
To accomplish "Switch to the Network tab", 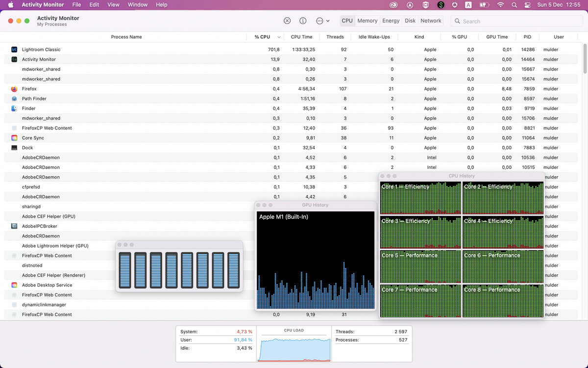I will coord(431,21).
